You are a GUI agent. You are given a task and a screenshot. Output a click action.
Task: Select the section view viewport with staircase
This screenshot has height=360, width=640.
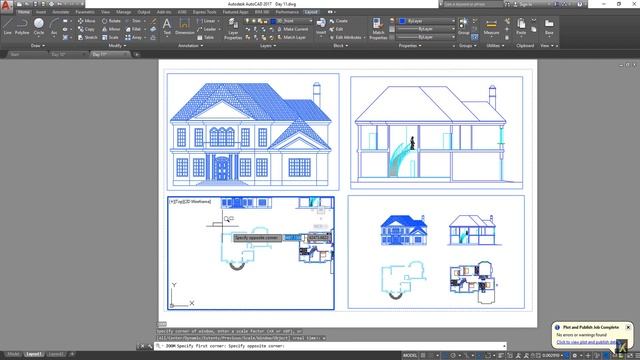pos(436,133)
